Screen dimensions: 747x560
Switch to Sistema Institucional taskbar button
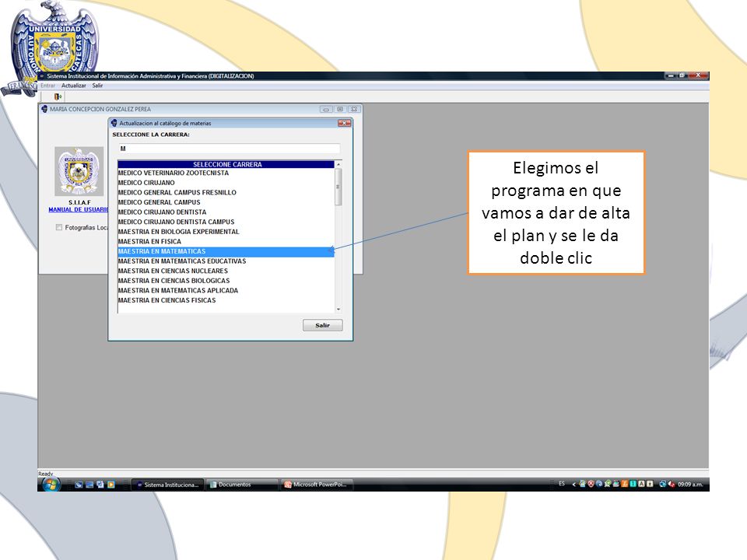point(167,485)
